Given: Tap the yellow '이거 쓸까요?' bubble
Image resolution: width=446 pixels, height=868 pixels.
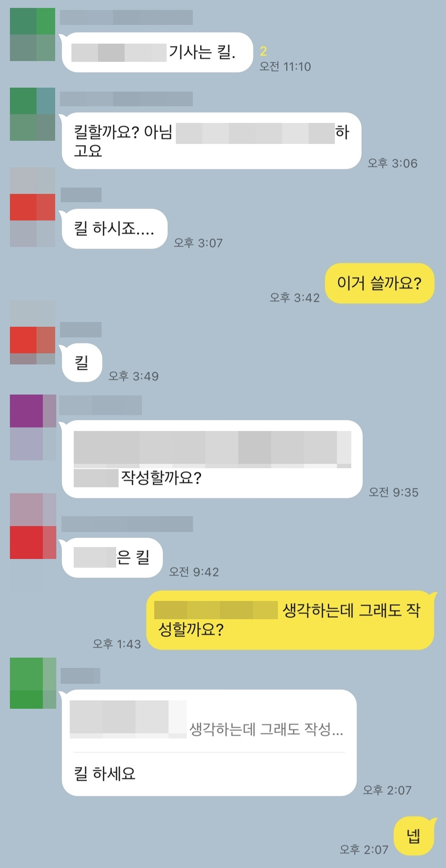Looking at the screenshot, I should point(379,283).
